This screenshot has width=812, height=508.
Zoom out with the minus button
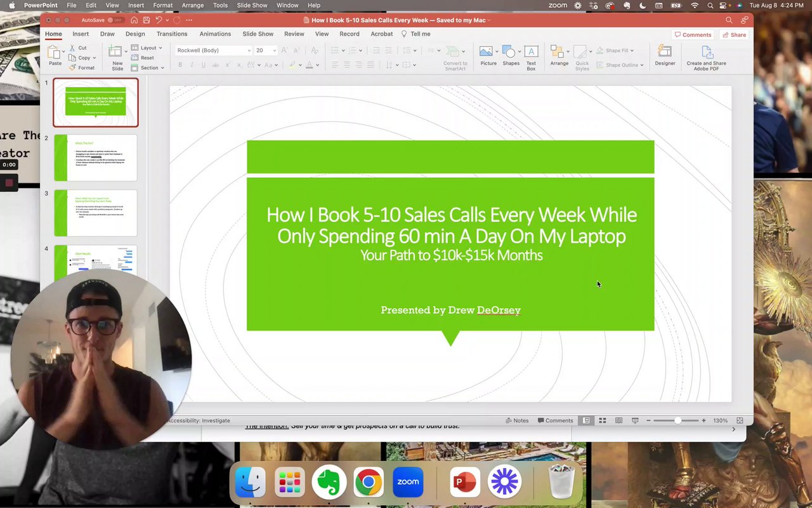tap(648, 420)
